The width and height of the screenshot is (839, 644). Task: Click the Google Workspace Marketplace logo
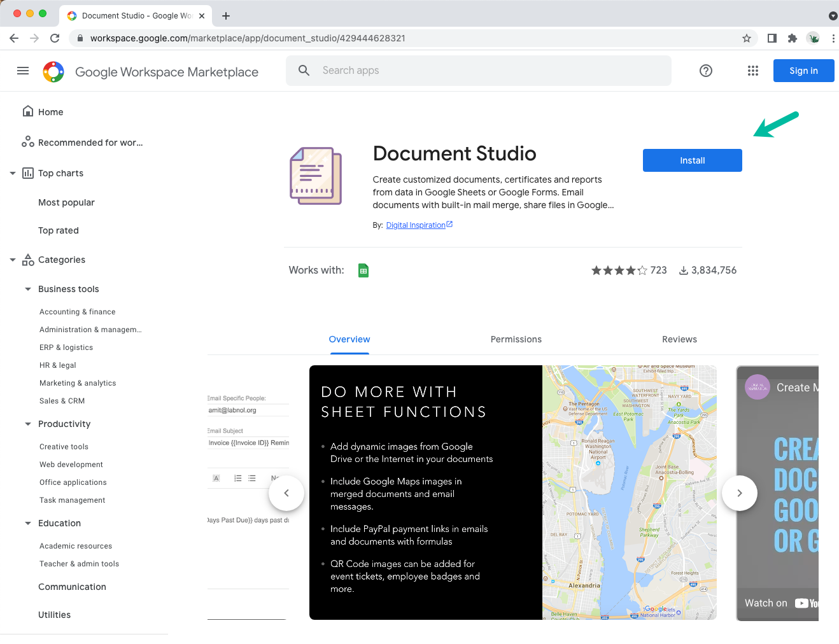(x=53, y=72)
